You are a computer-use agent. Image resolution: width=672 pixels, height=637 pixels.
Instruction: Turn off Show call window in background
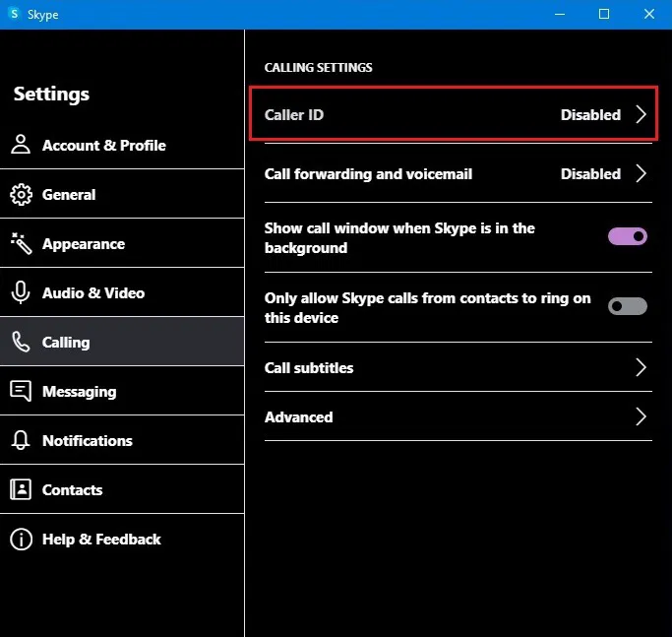(x=628, y=236)
